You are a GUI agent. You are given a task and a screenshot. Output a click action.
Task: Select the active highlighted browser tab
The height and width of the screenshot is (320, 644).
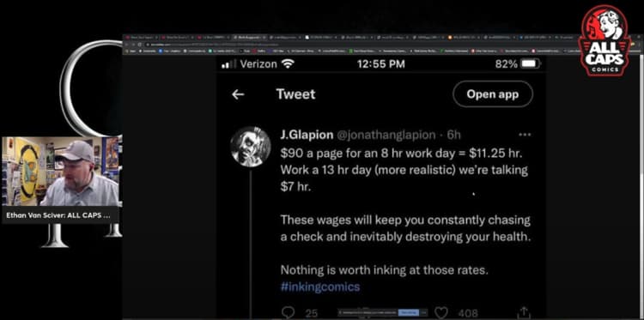point(249,38)
